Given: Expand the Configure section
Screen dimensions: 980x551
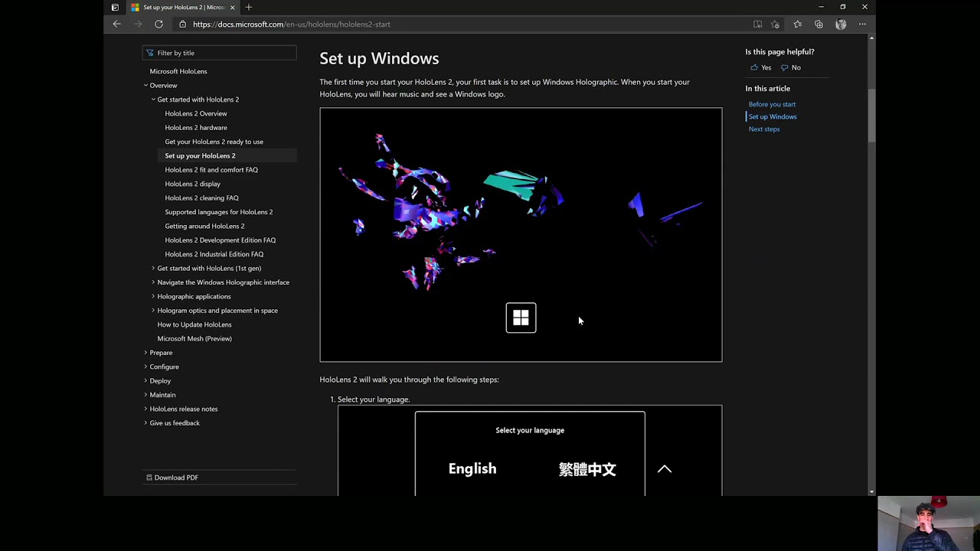Looking at the screenshot, I should (x=145, y=367).
